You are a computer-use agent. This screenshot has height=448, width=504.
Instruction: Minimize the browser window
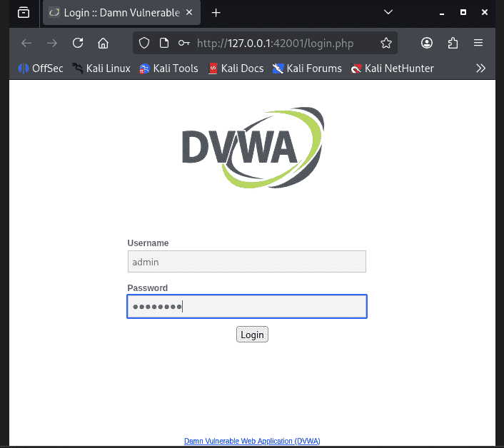(442, 13)
